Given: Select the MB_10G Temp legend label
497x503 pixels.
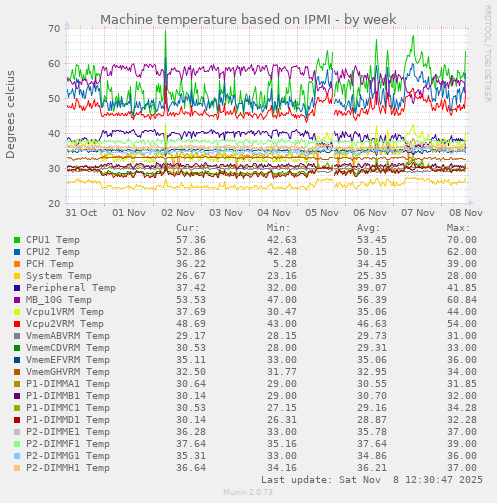Looking at the screenshot, I should click(59, 300).
